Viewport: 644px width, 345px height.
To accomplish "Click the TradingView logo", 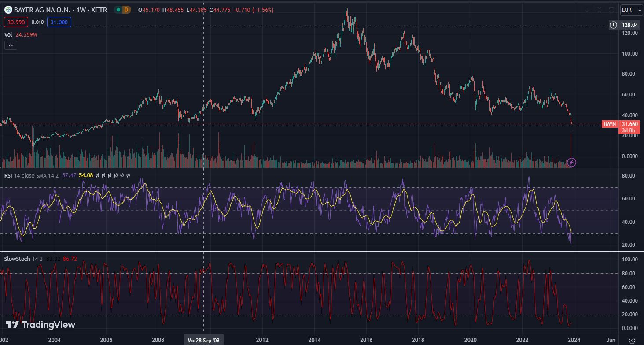I will click(40, 325).
